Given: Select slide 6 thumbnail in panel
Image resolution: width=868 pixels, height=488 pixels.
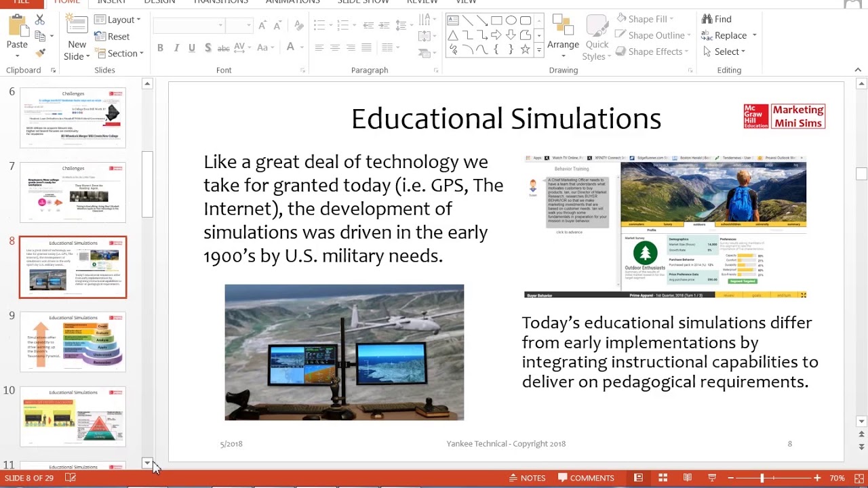Looking at the screenshot, I should tap(73, 118).
